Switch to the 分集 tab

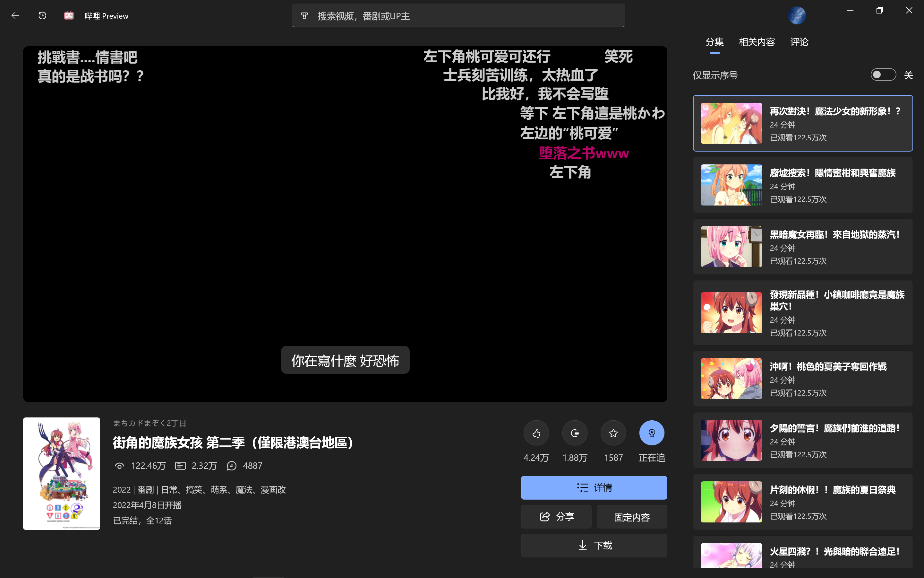(x=714, y=42)
